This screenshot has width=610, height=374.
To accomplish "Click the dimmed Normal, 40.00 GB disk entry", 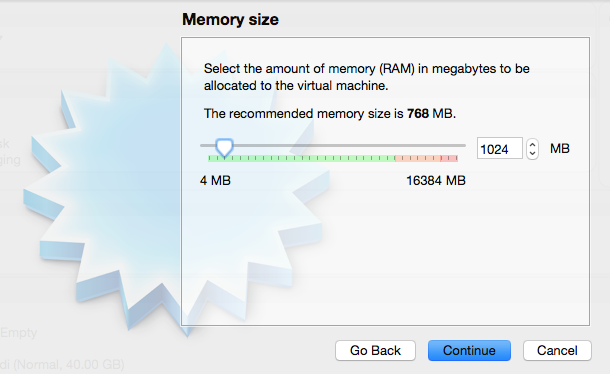I will 62,365.
